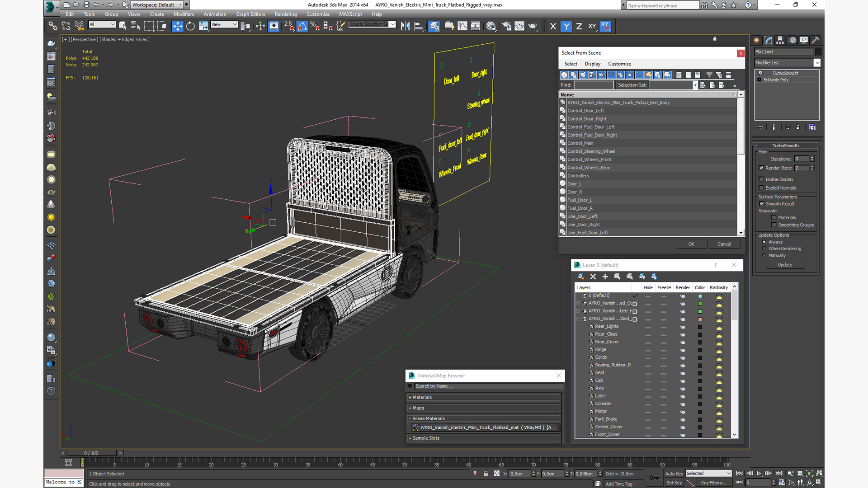Viewport: 868px width, 488px height.
Task: Enable Smoothing Groups checkbox
Action: pyautogui.click(x=774, y=225)
